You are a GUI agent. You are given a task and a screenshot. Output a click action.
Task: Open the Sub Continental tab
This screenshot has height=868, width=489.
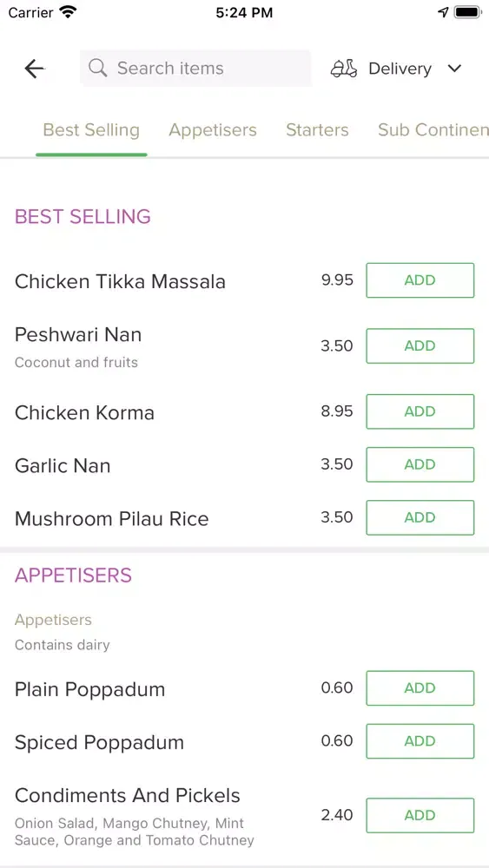(433, 130)
